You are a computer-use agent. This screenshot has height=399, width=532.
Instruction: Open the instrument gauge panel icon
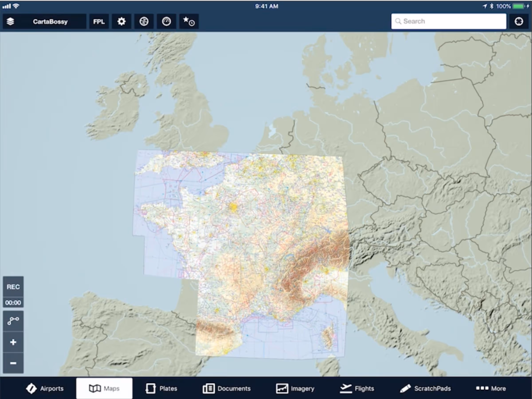(x=166, y=22)
